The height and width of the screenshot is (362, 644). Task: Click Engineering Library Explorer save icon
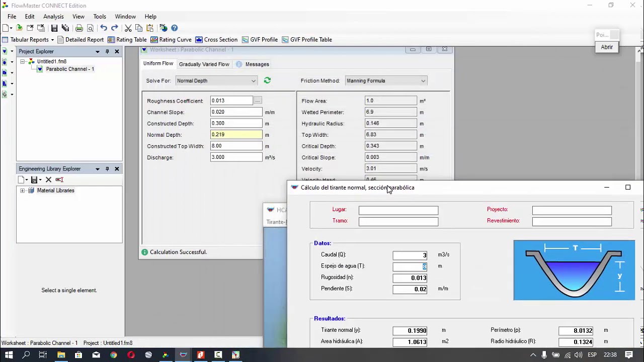point(34,179)
